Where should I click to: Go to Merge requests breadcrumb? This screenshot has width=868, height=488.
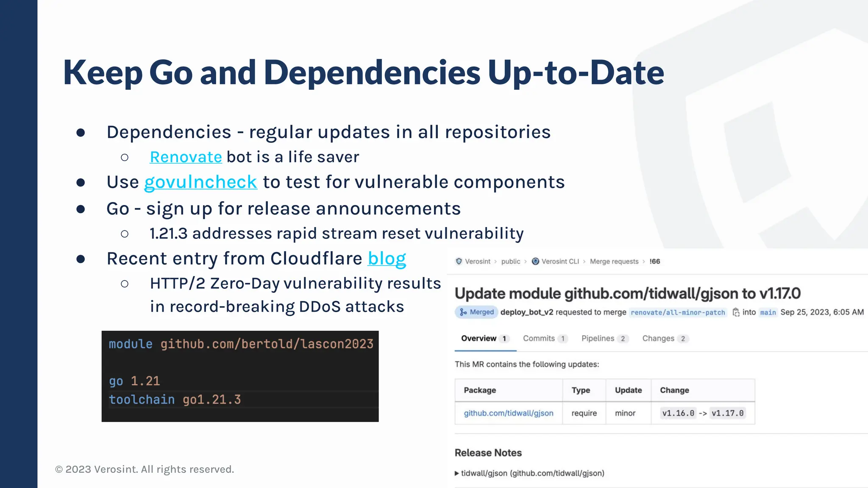click(x=614, y=261)
